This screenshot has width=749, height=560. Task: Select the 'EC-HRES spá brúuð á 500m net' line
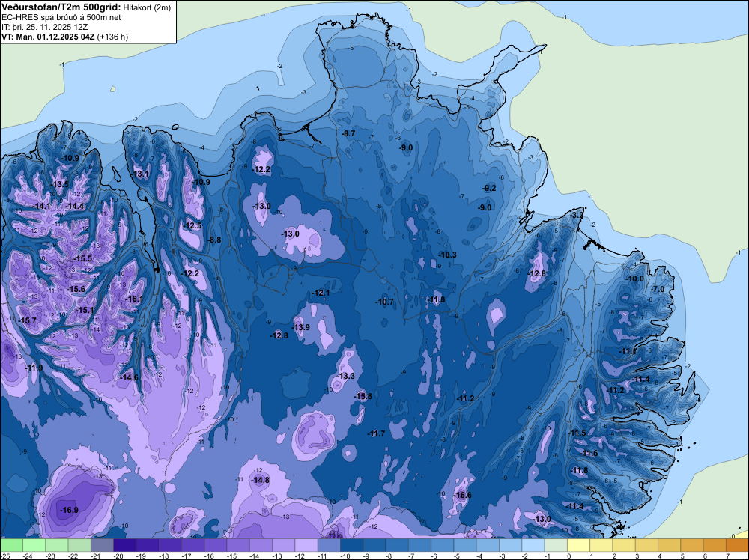(x=61, y=18)
